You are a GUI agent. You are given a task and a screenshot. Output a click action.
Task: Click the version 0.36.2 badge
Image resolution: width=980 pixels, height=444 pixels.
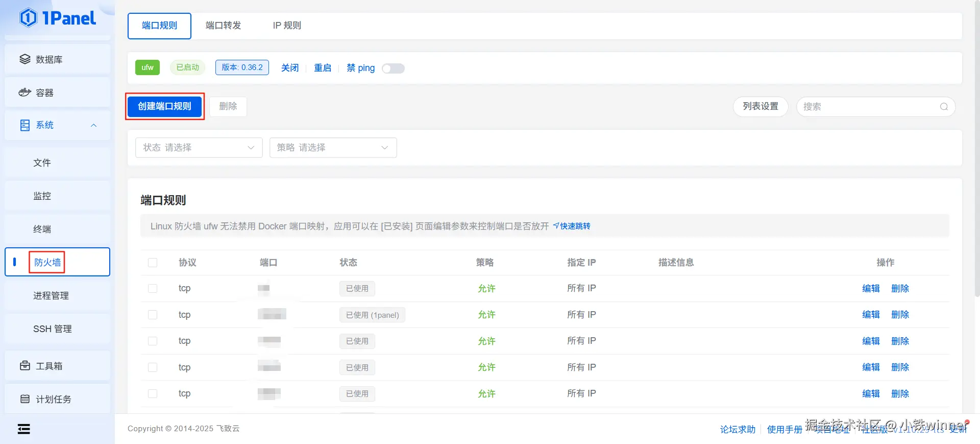242,67
